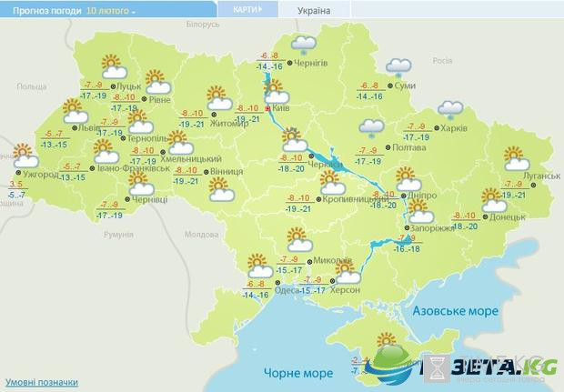564x392 pixels.
Task: Select the Луганськ city label
Action: tap(541, 176)
